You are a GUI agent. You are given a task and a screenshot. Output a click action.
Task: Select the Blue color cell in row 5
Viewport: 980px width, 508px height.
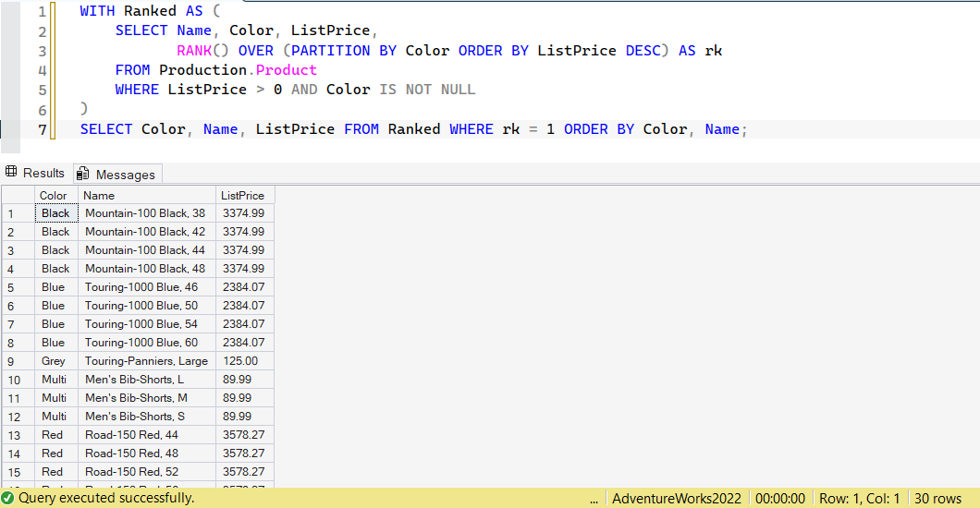point(56,287)
